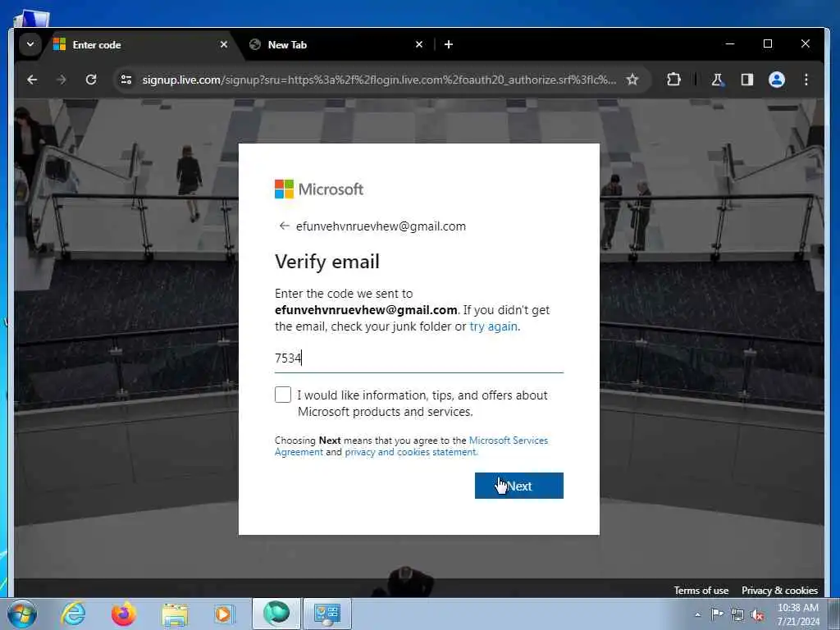Close the Enter code tab
This screenshot has width=840, height=630.
click(x=224, y=44)
